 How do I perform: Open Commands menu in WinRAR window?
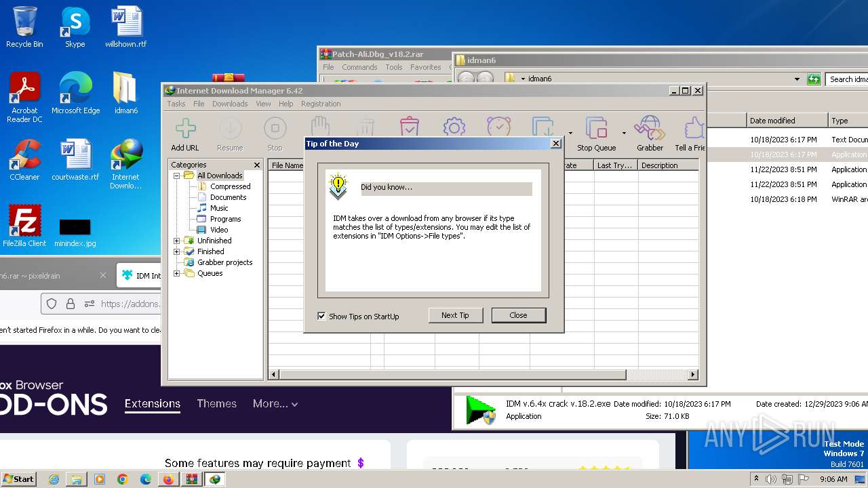(x=359, y=67)
